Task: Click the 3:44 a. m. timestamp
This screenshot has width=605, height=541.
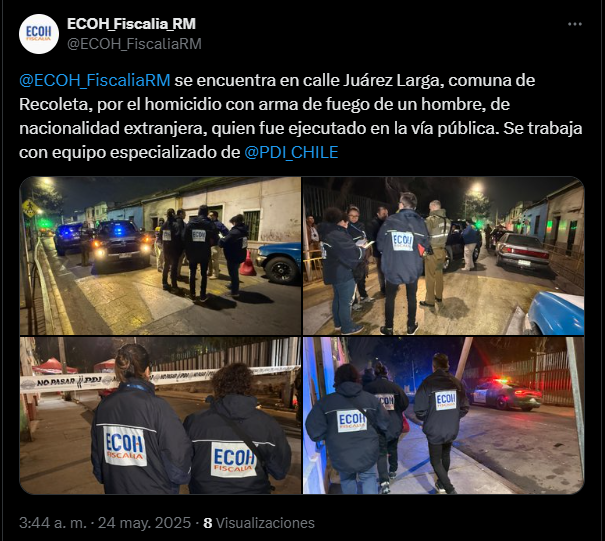Action: (53, 523)
